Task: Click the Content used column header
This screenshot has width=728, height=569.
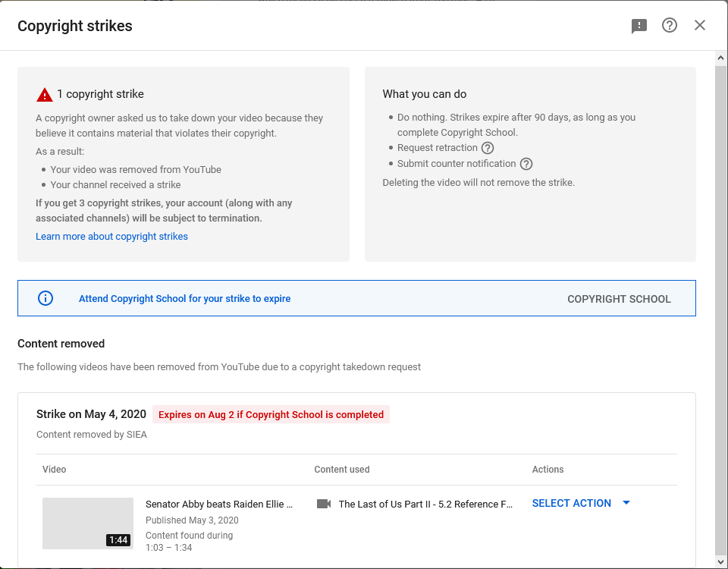Action: (x=342, y=470)
